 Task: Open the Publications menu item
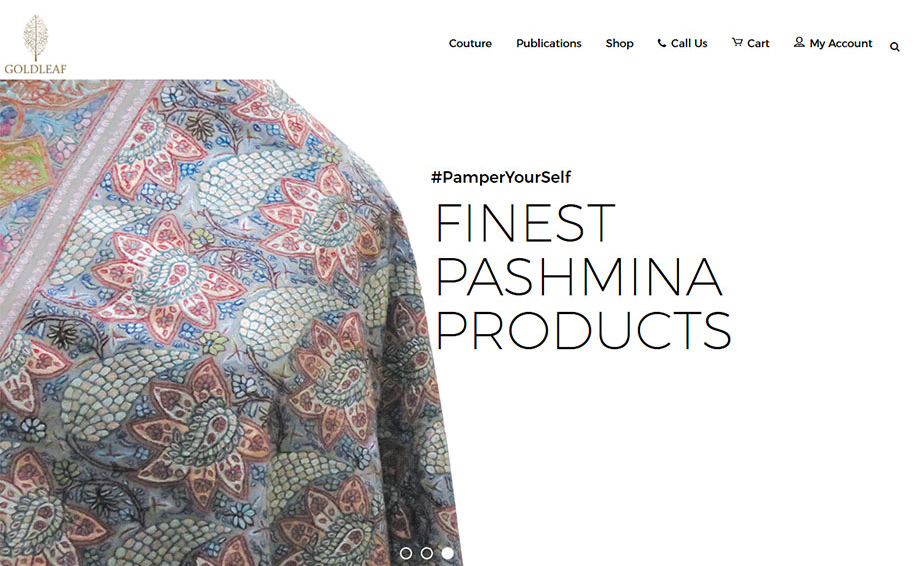click(x=549, y=43)
